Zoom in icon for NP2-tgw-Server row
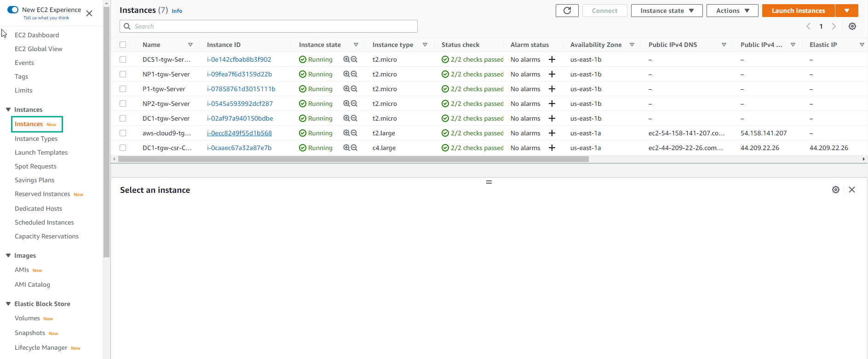 347,104
